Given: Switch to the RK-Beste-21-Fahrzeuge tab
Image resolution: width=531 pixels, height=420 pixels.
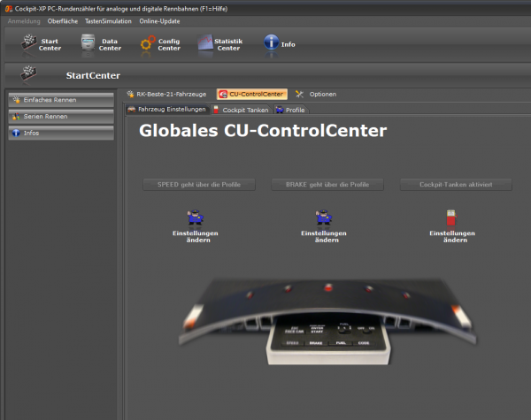Looking at the screenshot, I should [166, 94].
